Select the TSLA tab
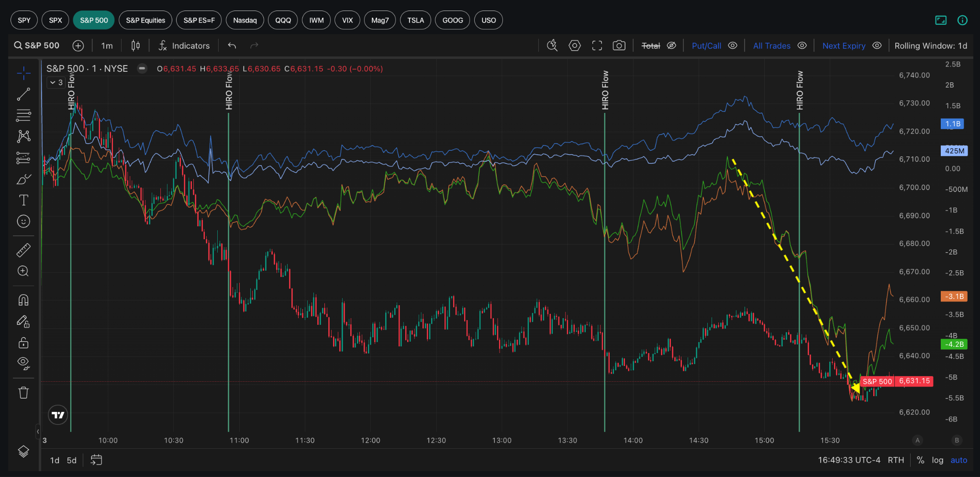The height and width of the screenshot is (477, 980). pyautogui.click(x=415, y=20)
